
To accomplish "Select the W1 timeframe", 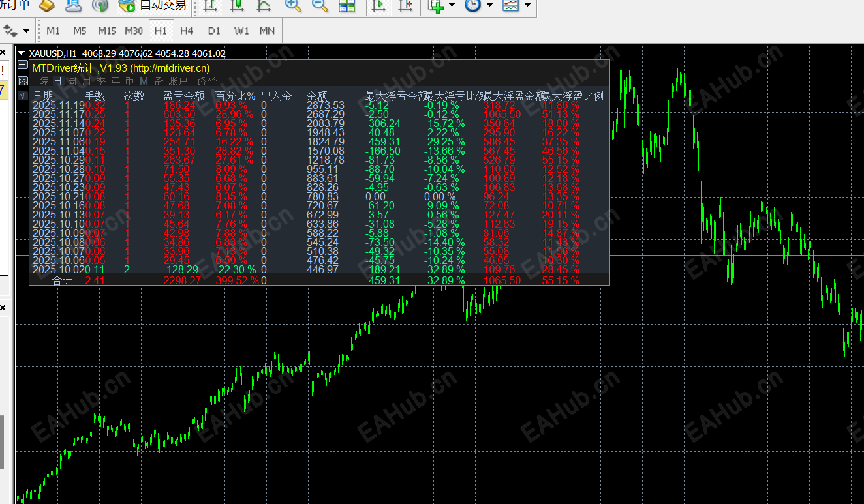I will click(241, 31).
